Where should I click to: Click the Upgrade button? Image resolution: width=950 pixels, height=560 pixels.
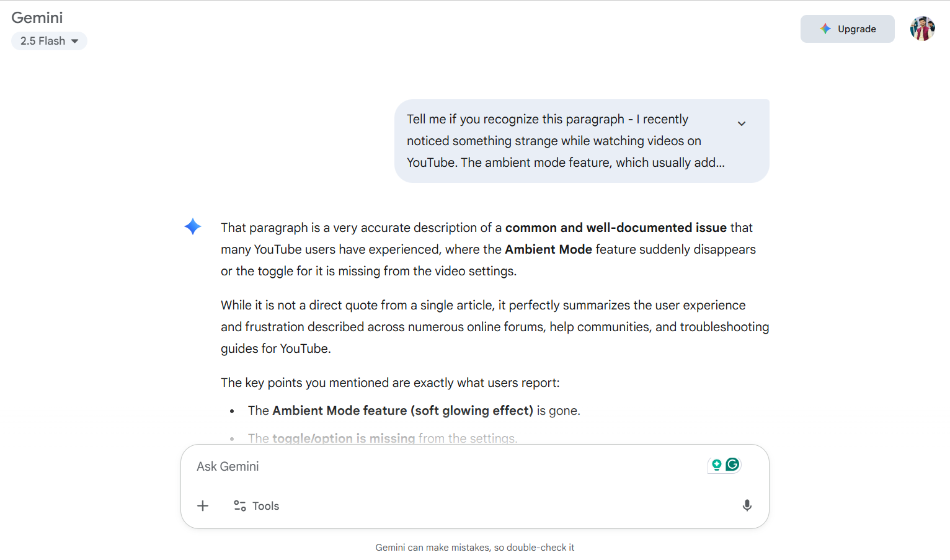tap(847, 29)
